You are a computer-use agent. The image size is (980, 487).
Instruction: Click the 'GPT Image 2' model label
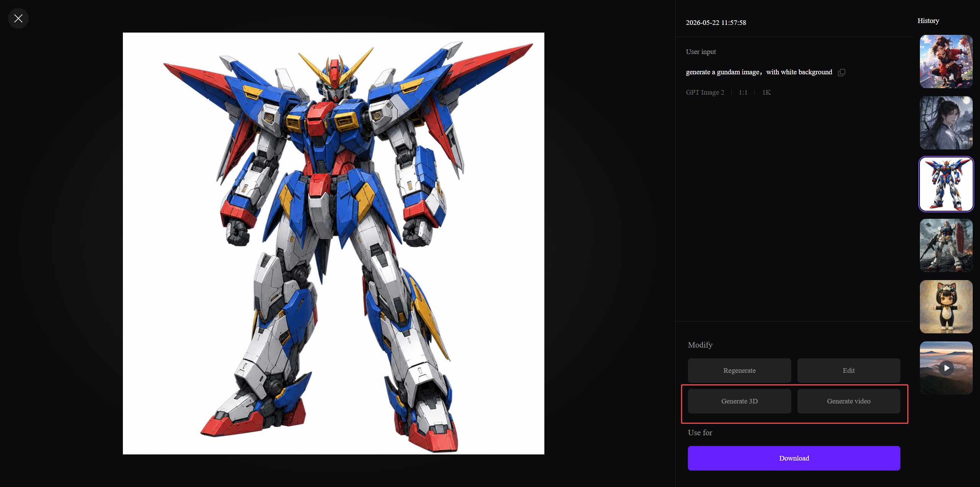click(705, 92)
